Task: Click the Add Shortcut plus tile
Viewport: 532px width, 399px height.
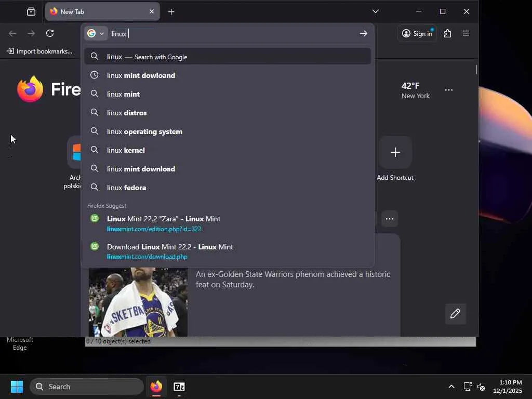Action: click(395, 152)
